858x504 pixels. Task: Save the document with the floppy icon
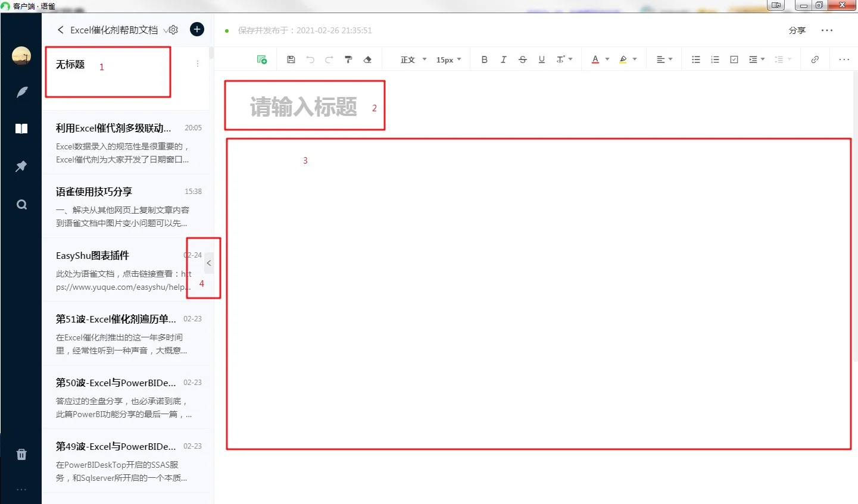click(291, 60)
